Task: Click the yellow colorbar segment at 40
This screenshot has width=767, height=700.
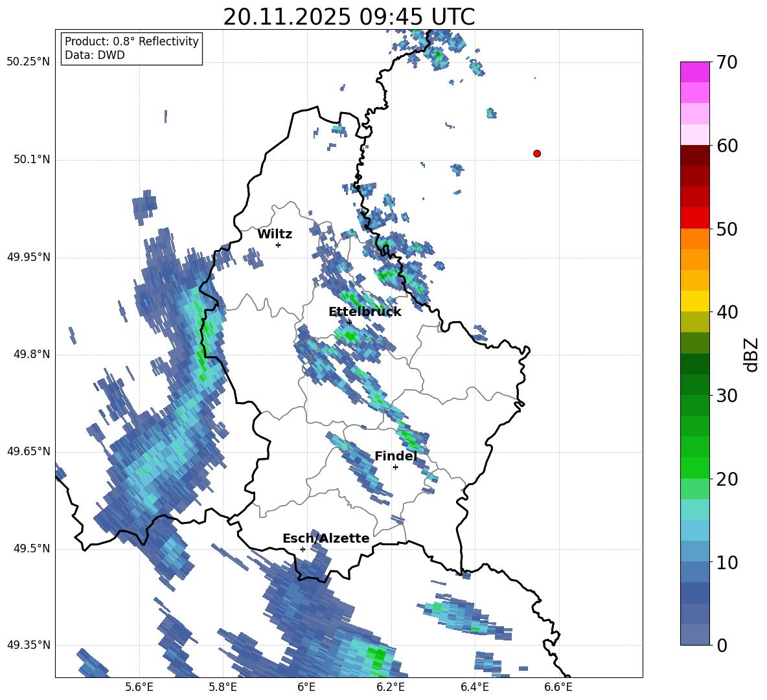Action: (x=694, y=301)
